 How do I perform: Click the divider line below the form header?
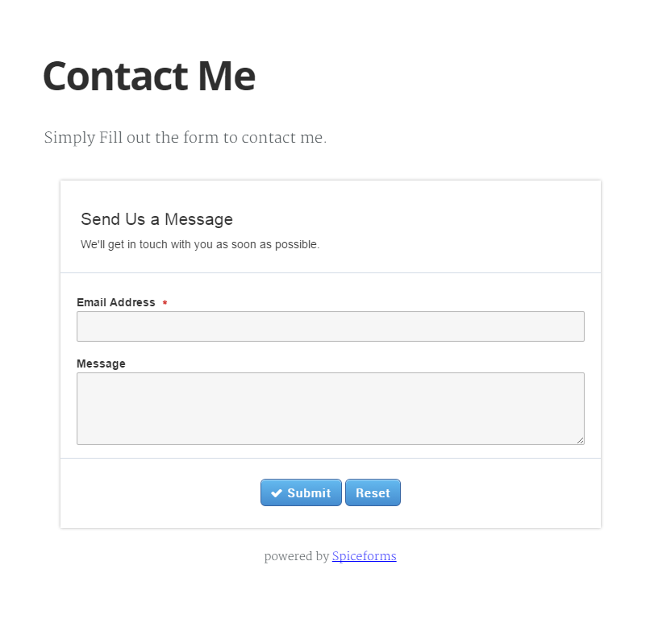(331, 273)
